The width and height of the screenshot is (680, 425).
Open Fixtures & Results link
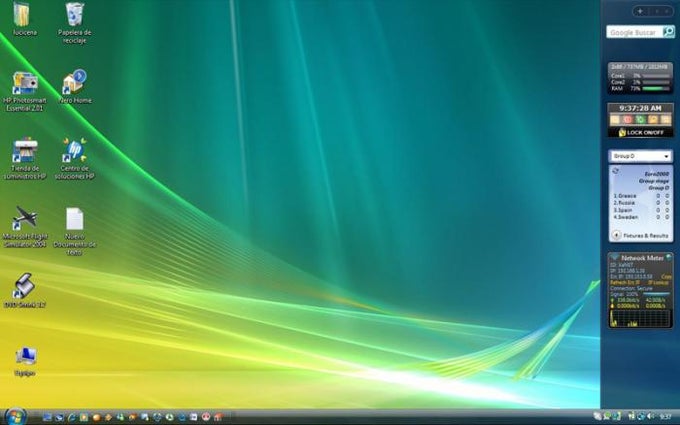645,235
